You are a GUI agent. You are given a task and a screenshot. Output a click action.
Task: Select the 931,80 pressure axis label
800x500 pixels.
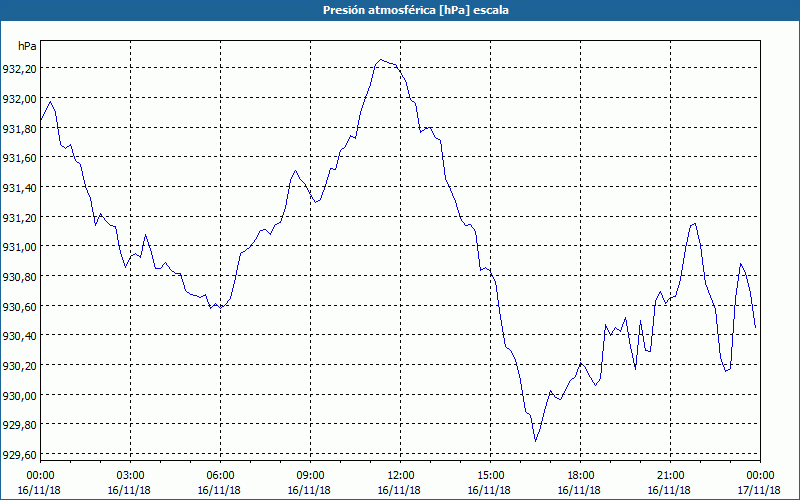point(19,128)
